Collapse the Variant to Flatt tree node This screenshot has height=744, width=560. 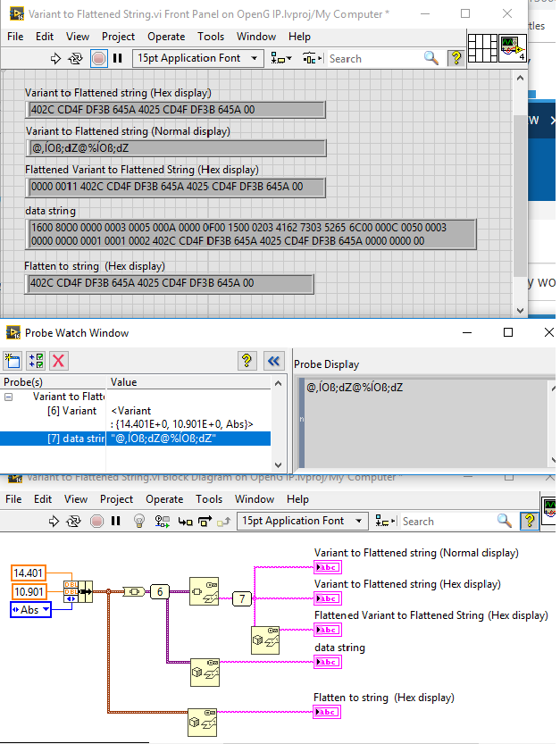pyautogui.click(x=9, y=397)
